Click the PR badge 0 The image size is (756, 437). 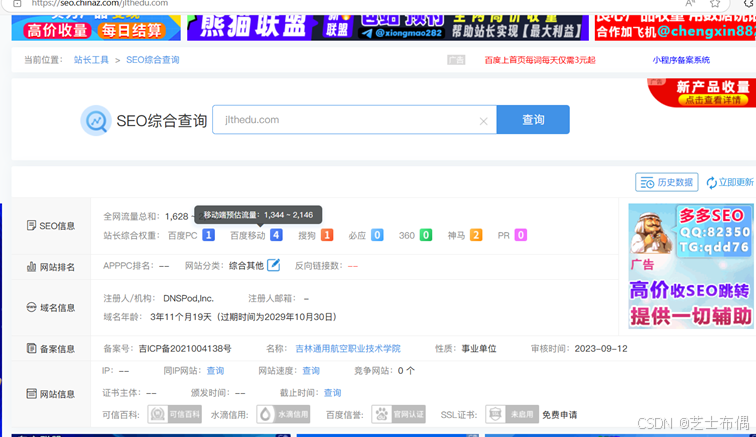click(x=521, y=235)
